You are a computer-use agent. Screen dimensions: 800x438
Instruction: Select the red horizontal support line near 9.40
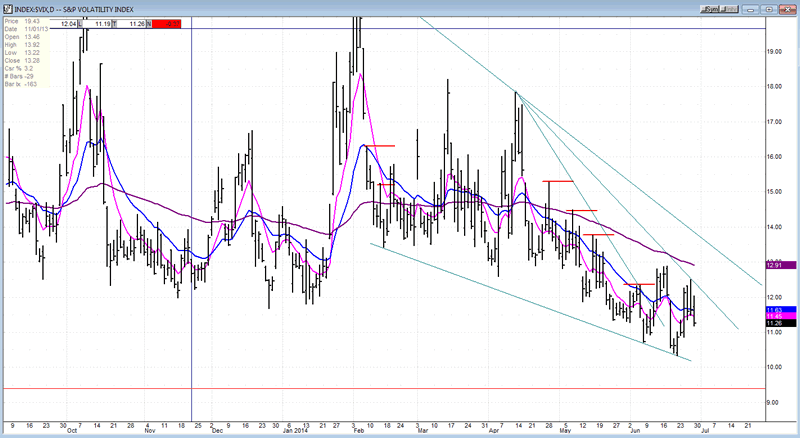(x=400, y=388)
